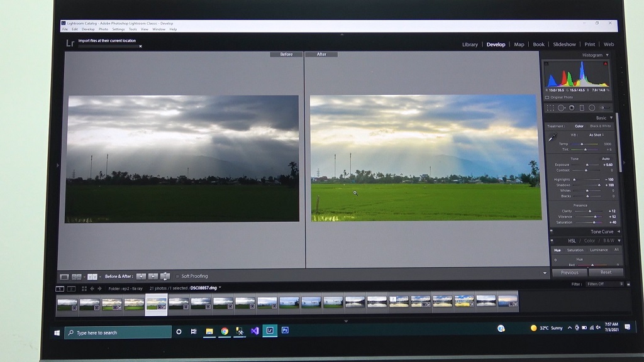Set Treatment to Black & White

point(601,126)
